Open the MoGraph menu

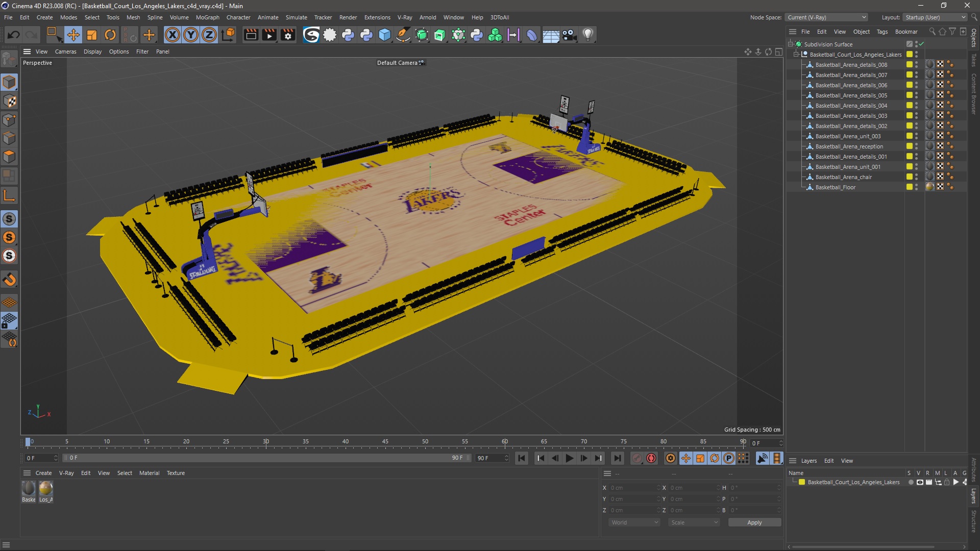(x=207, y=17)
